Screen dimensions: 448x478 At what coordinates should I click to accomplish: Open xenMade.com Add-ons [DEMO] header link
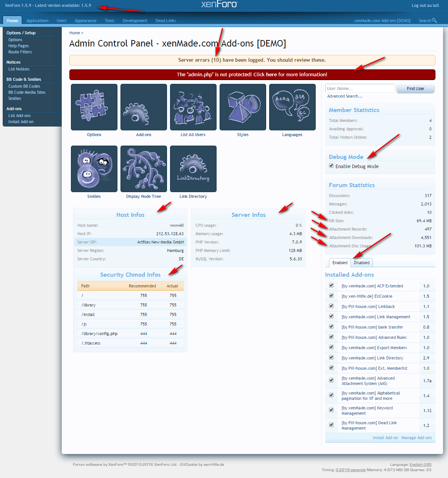(x=382, y=21)
